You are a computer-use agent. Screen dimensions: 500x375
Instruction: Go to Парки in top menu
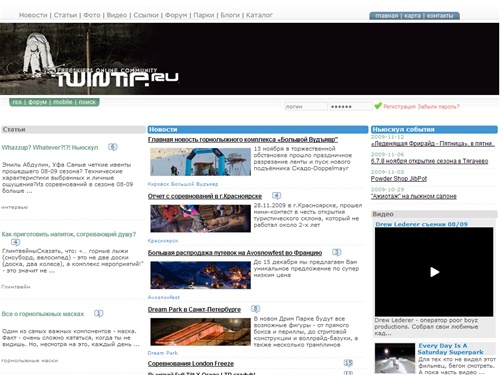[x=204, y=15]
